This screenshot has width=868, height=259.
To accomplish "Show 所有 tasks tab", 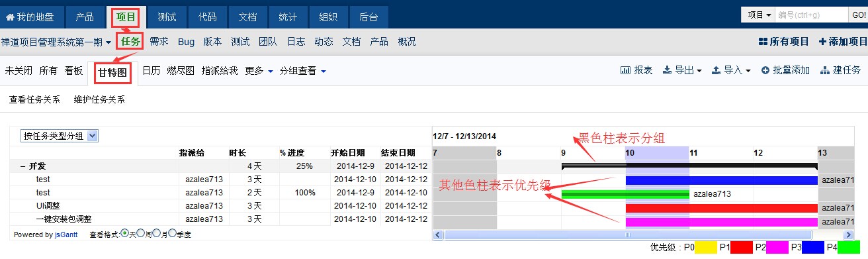I will [x=48, y=70].
